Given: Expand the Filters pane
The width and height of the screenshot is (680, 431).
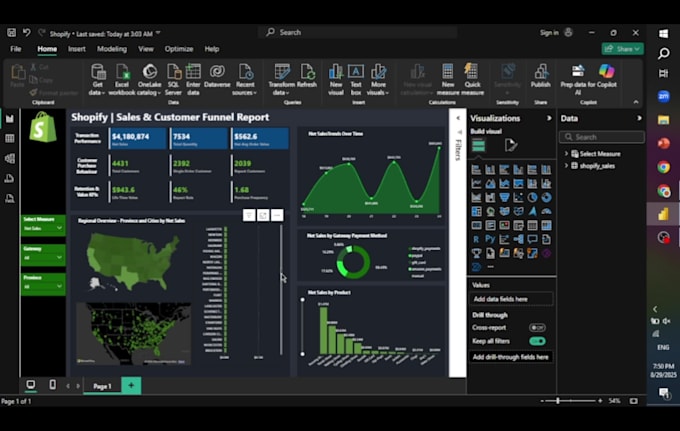Looking at the screenshot, I should [x=458, y=118].
